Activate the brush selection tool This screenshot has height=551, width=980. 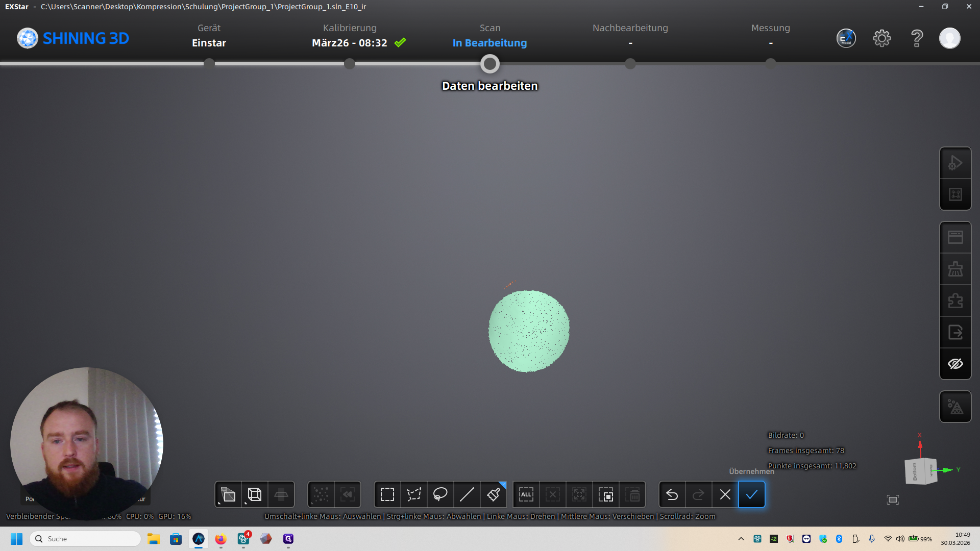493,494
